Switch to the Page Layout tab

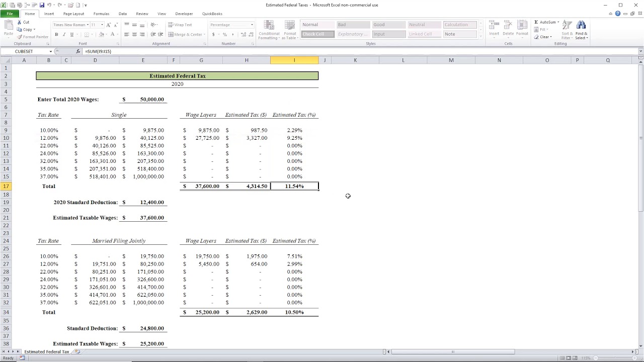73,14
